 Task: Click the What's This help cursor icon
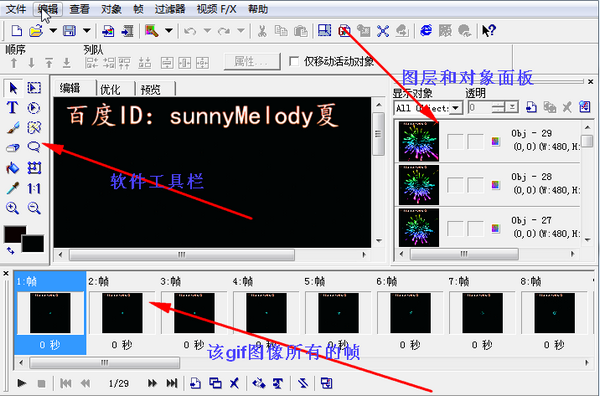pyautogui.click(x=489, y=31)
